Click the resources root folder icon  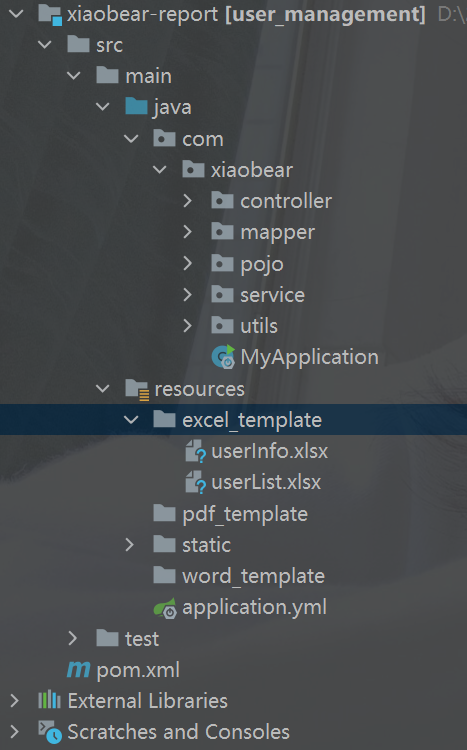click(137, 389)
